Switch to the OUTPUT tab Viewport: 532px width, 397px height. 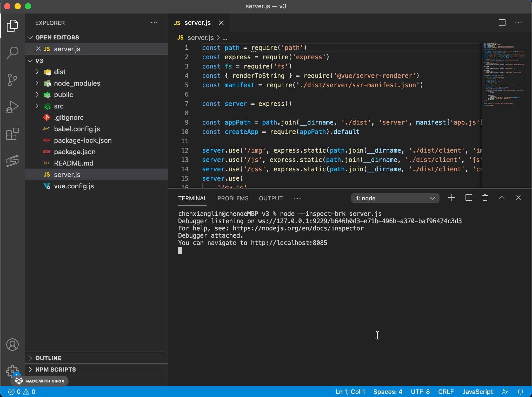pos(271,198)
